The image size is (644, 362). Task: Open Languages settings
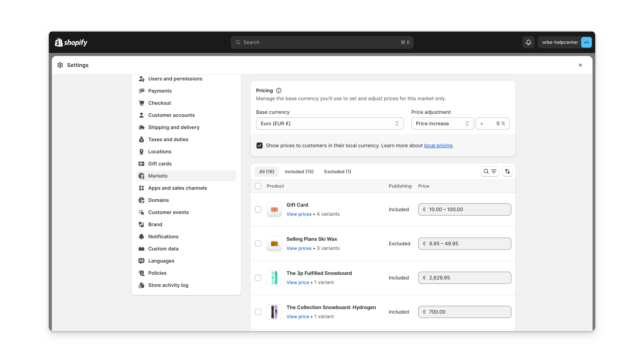[x=161, y=261]
